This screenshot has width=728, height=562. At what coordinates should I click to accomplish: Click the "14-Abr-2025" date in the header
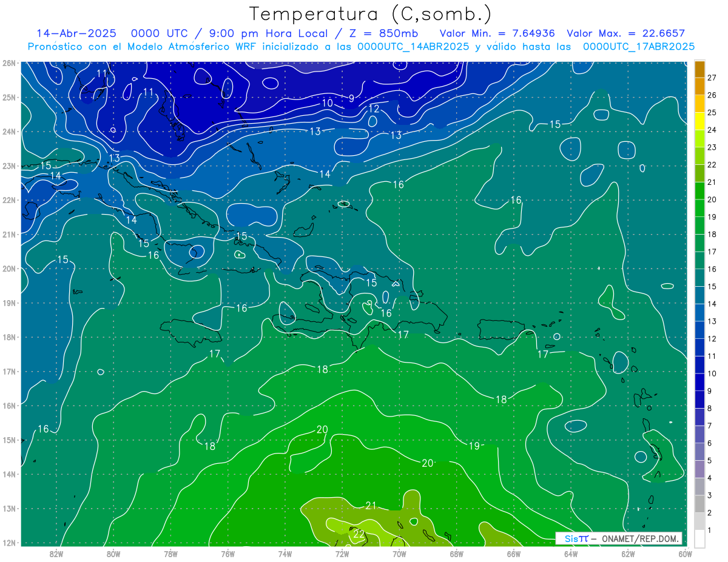point(76,33)
